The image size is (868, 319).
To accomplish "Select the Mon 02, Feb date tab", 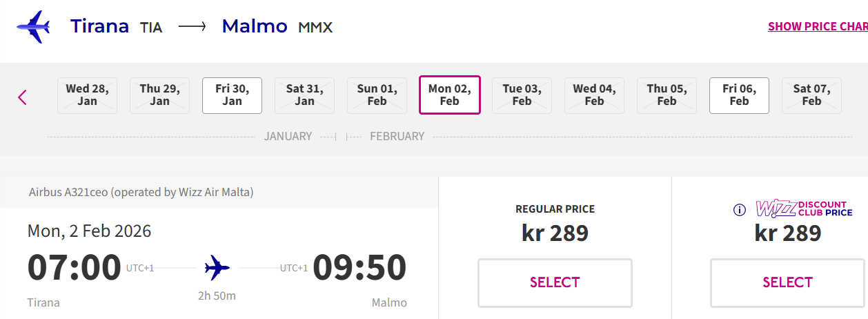I will pos(449,95).
